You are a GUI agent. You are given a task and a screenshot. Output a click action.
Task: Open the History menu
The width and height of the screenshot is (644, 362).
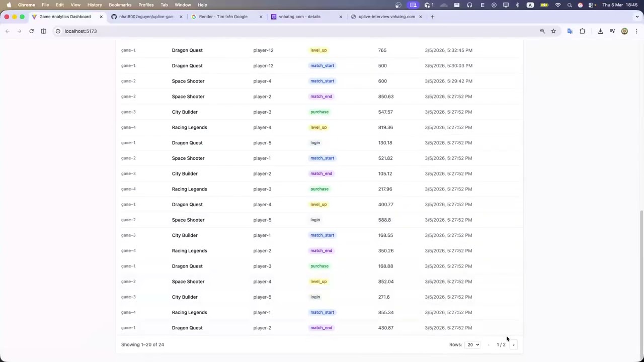(x=95, y=5)
